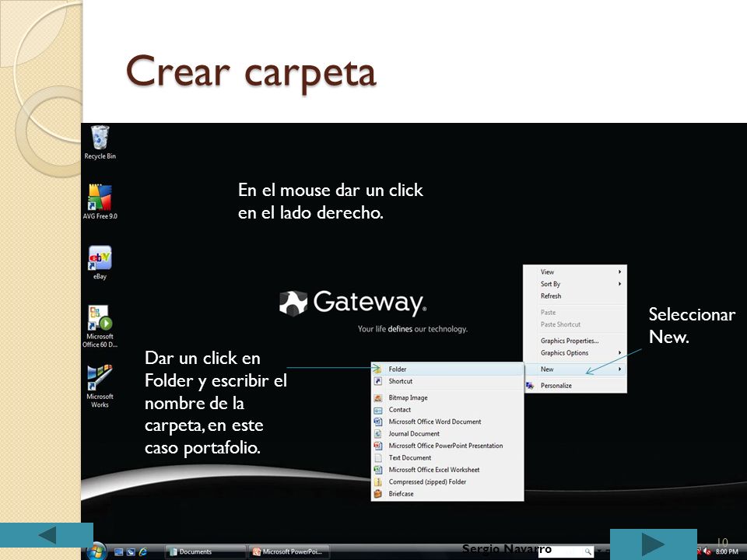
Task: Click the Bitmap Image icon in the submenu
Action: 378,397
